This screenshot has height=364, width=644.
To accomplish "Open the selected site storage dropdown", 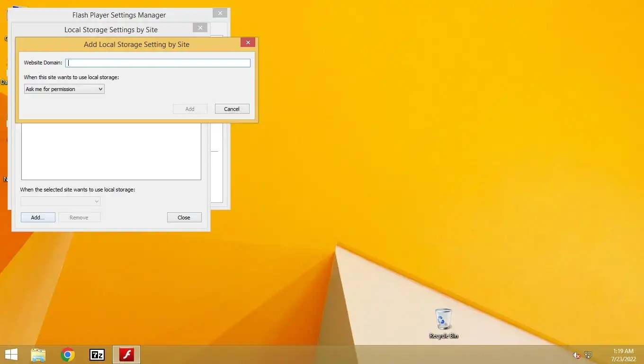I will point(60,201).
